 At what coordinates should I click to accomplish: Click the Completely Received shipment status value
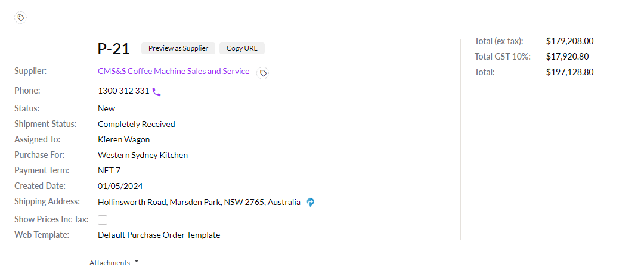coord(137,124)
